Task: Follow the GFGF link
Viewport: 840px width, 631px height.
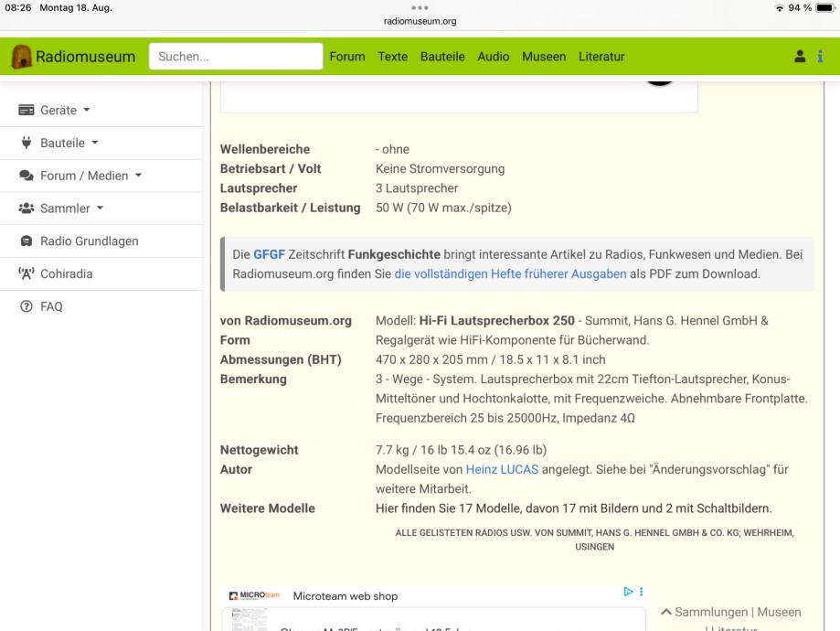Action: 269,254
